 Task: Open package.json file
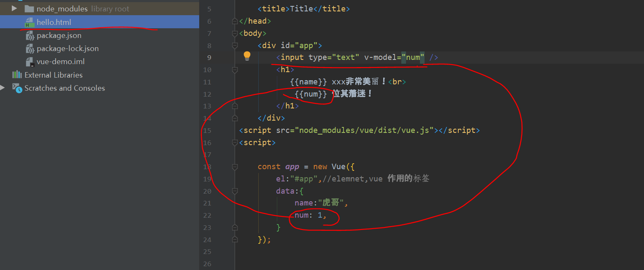point(59,35)
